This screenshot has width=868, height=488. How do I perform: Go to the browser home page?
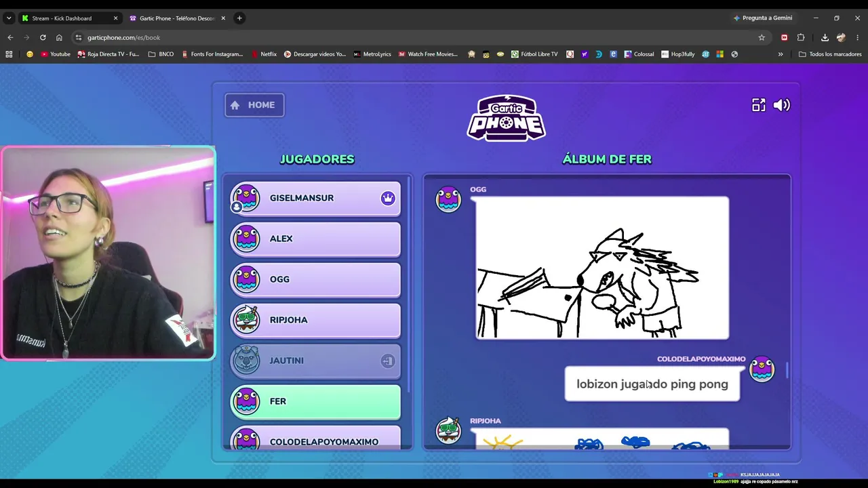pyautogui.click(x=59, y=37)
